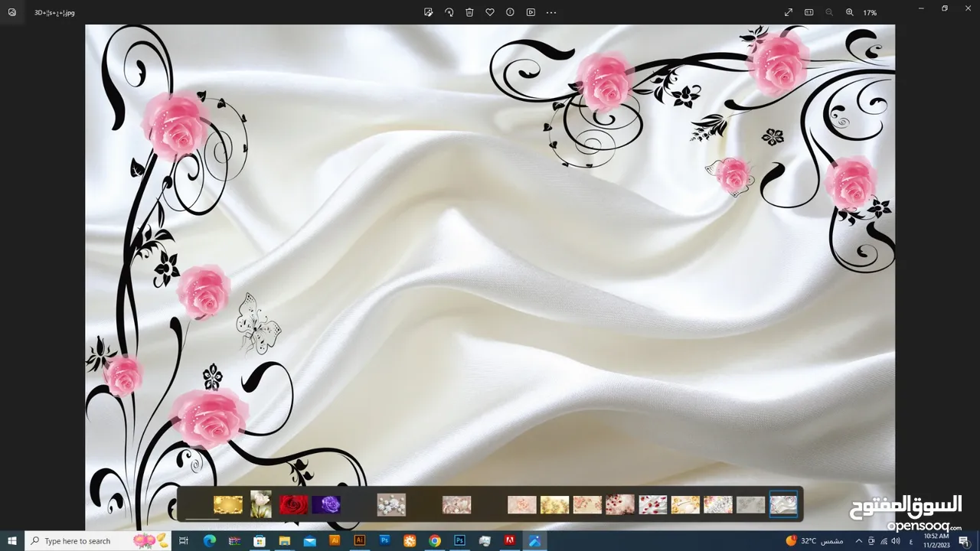Open the clock showing 10:52 AM

(936, 541)
